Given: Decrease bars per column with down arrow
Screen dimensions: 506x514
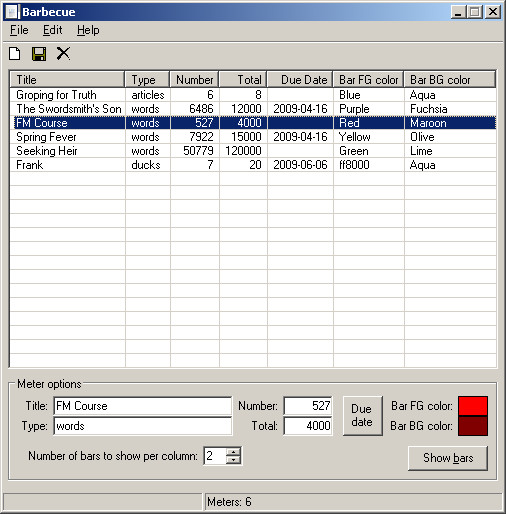Looking at the screenshot, I should [x=233, y=460].
